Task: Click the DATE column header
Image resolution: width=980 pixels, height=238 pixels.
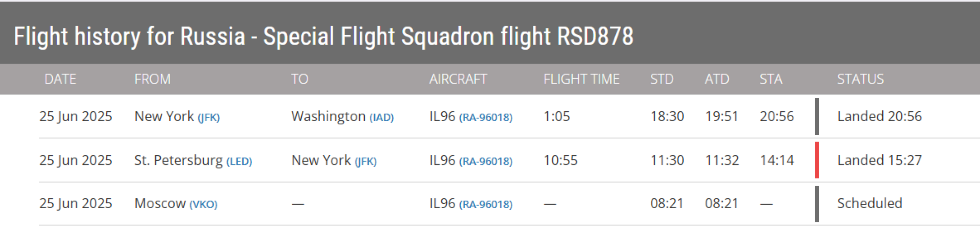Action: pyautogui.click(x=60, y=79)
